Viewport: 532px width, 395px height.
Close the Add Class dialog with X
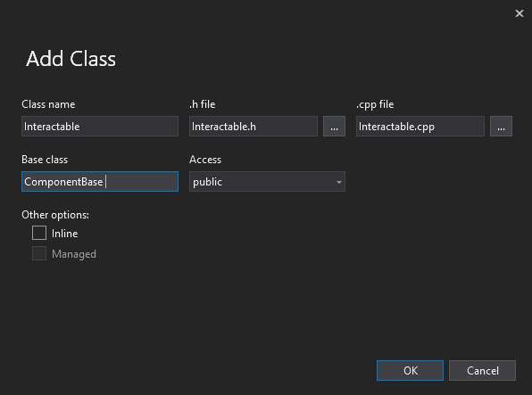(520, 13)
